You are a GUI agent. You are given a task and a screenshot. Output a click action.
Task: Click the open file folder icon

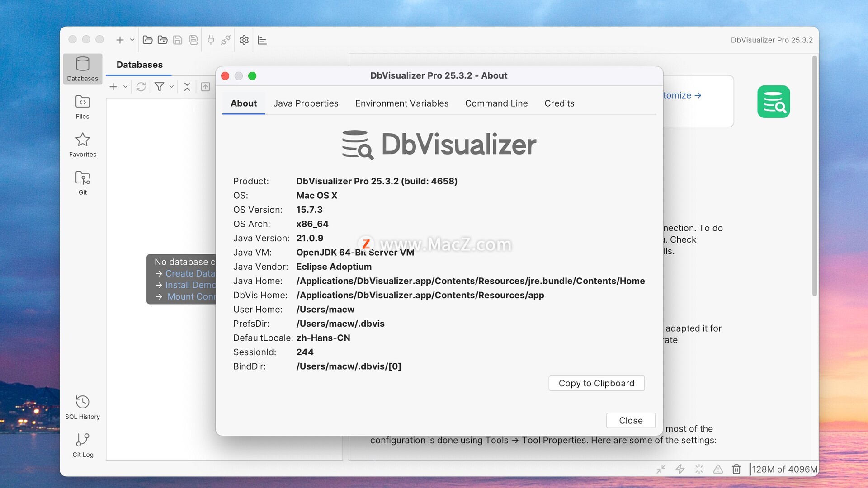point(147,40)
